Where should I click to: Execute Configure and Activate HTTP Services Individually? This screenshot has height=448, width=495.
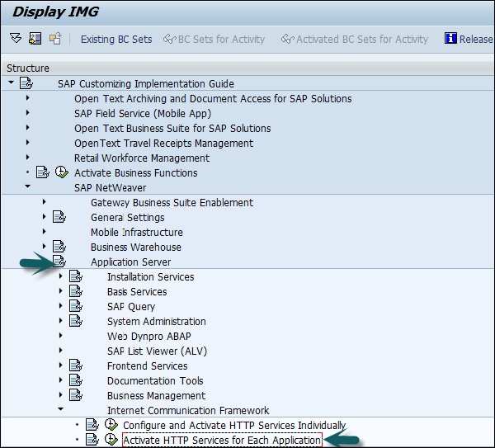[111, 425]
